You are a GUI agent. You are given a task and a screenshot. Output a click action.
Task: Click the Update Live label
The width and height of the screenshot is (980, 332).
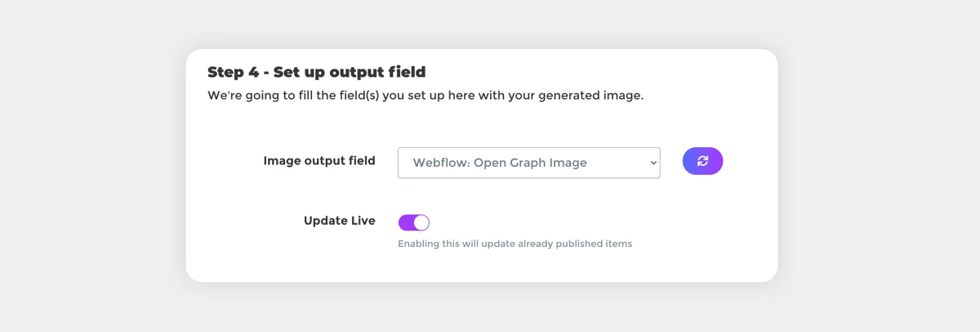340,221
